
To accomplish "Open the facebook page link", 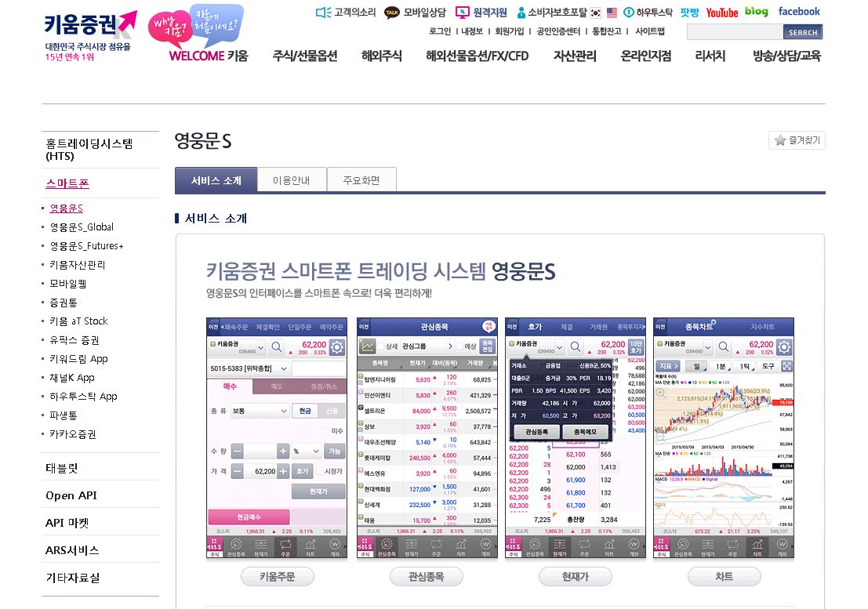I will (x=799, y=11).
